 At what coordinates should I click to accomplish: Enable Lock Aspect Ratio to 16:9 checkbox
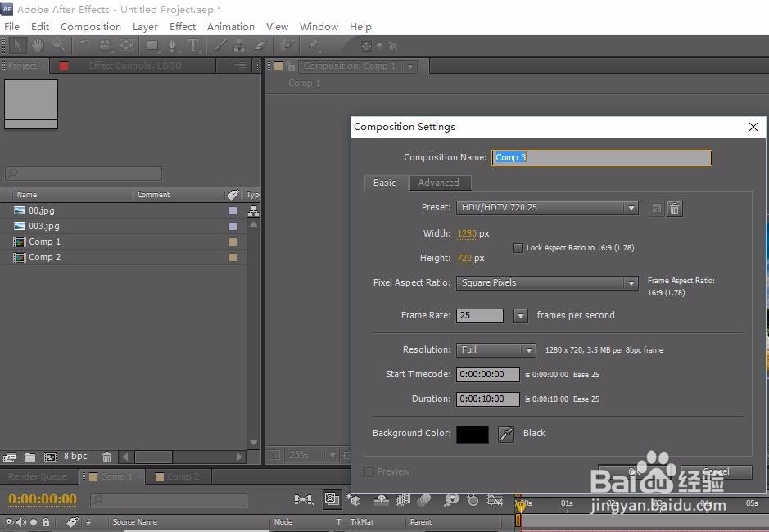coord(518,248)
